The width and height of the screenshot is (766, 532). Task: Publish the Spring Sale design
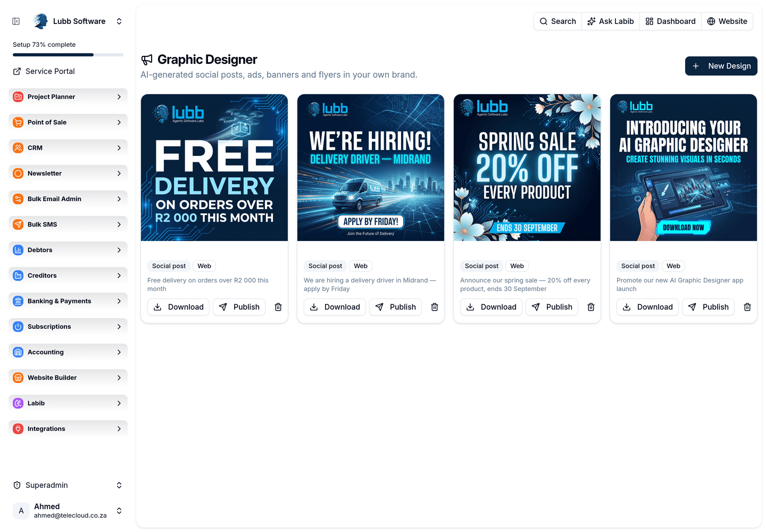[x=552, y=307]
